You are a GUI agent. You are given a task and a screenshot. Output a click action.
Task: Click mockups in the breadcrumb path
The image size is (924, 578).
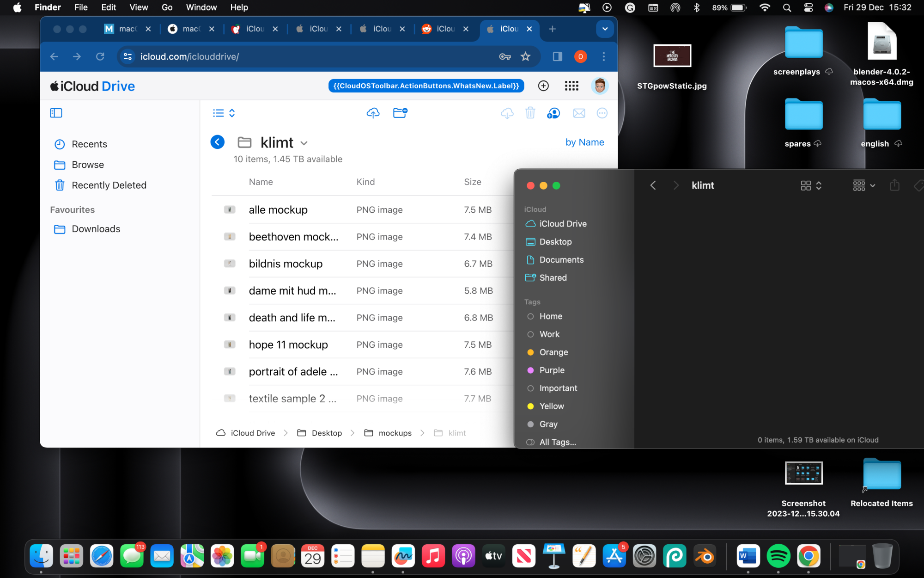tap(395, 433)
